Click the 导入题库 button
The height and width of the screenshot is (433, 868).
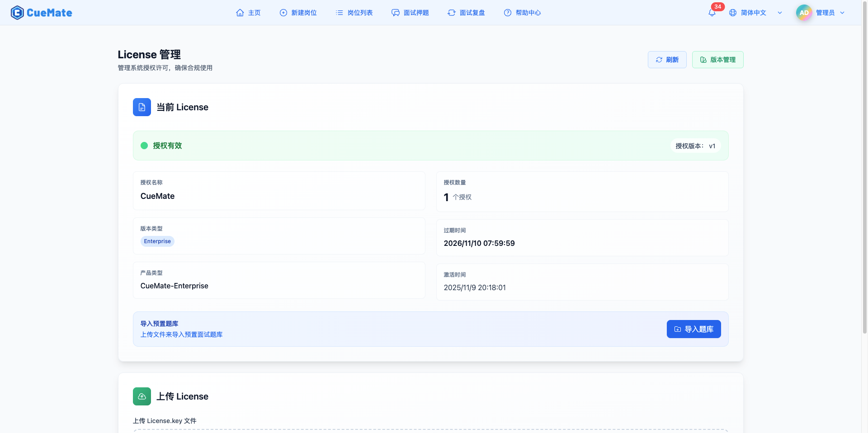point(693,329)
